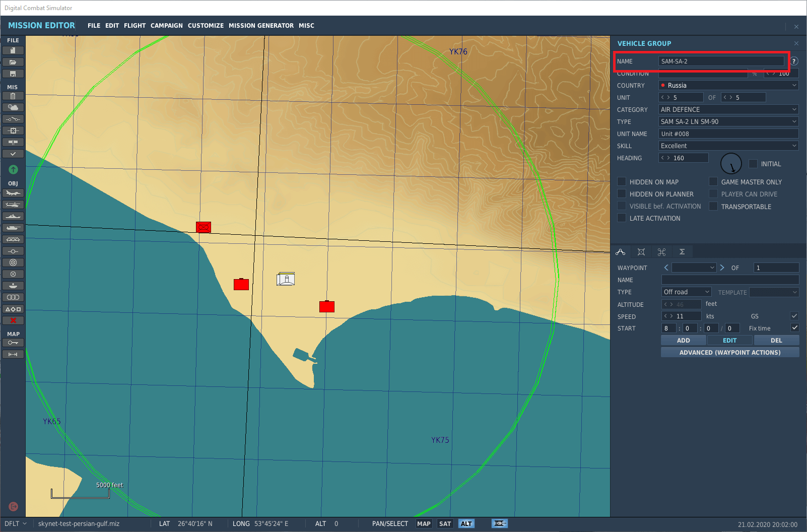Select the SAM unit with crossed icon
Viewport: 807px width, 532px height.
click(204, 227)
